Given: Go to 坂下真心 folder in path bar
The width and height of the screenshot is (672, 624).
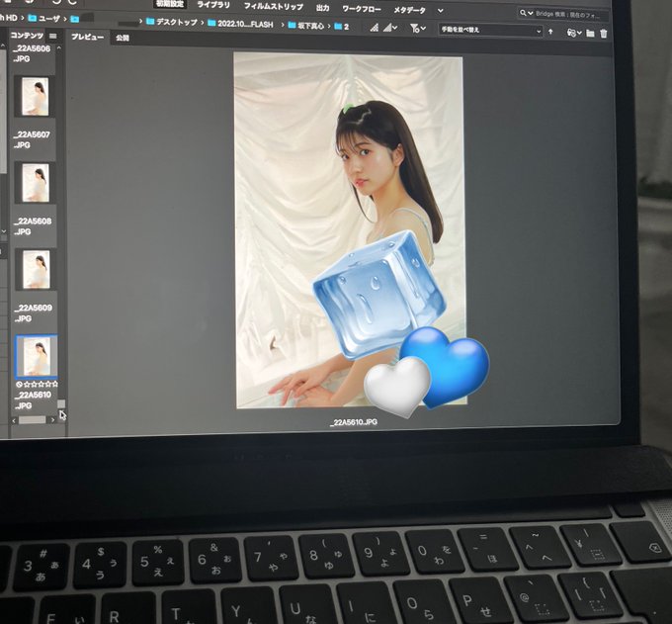Looking at the screenshot, I should tap(311, 26).
